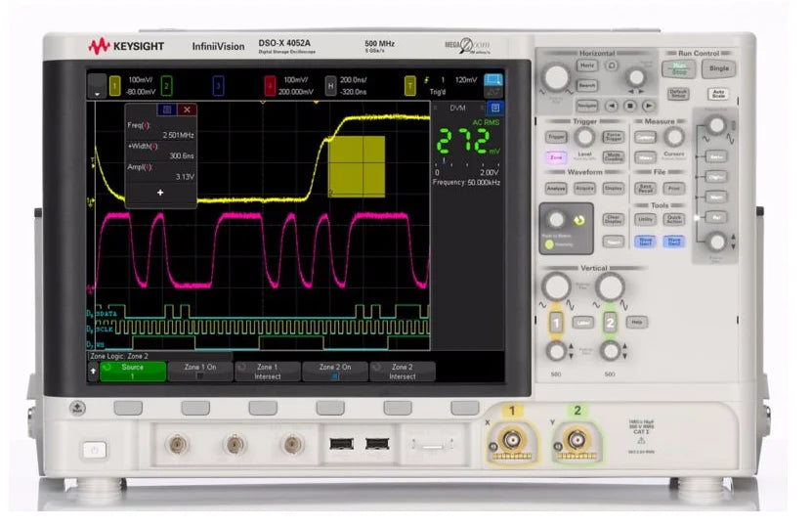
Task: Tap the Ampl measurement value 3.13V
Action: click(x=185, y=177)
